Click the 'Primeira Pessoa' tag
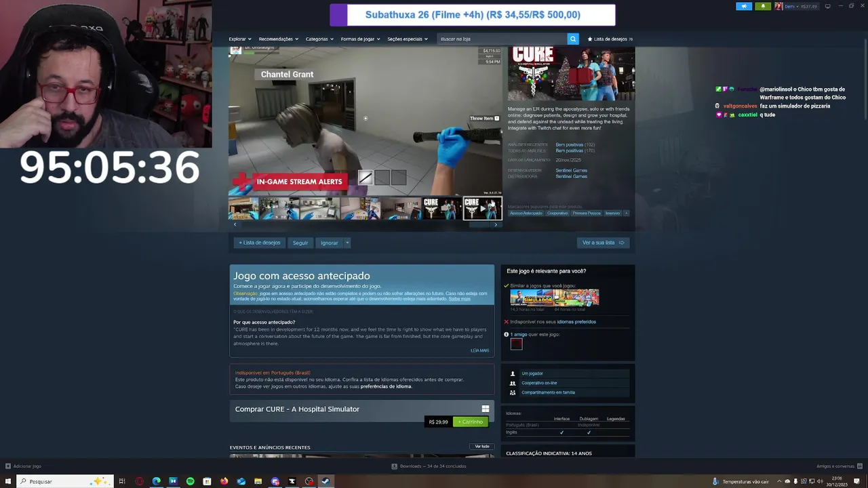This screenshot has height=488, width=868. [587, 213]
